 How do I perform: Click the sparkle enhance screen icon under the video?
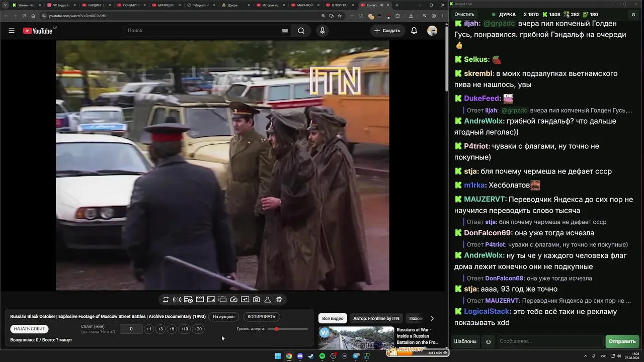(x=245, y=299)
